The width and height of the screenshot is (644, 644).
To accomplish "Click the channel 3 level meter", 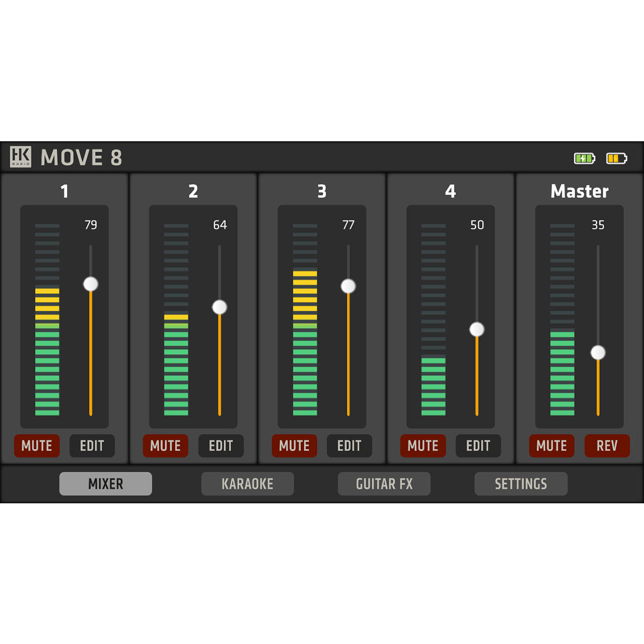I will [x=305, y=344].
